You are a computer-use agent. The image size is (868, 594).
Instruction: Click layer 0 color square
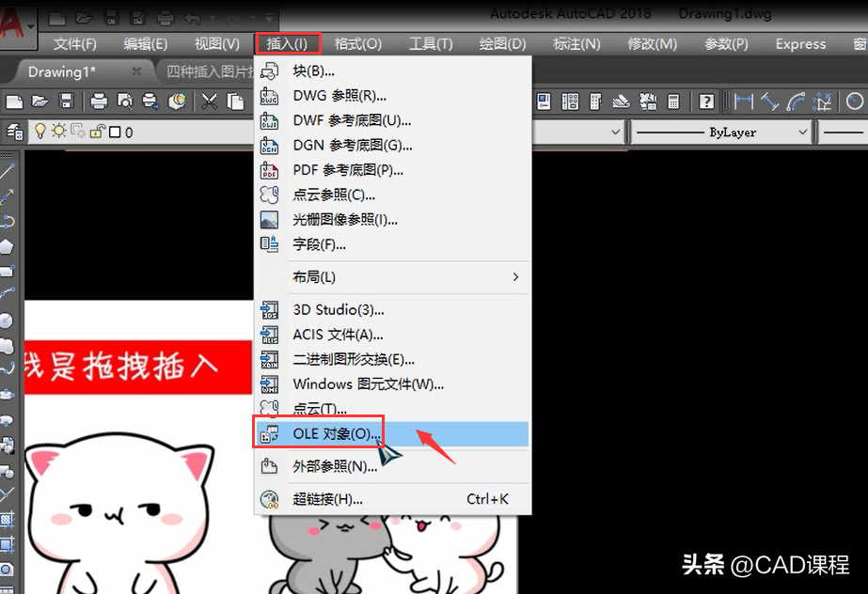(115, 133)
